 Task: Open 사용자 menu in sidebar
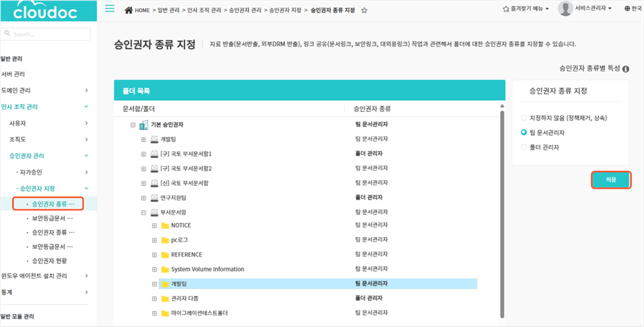[x=18, y=123]
